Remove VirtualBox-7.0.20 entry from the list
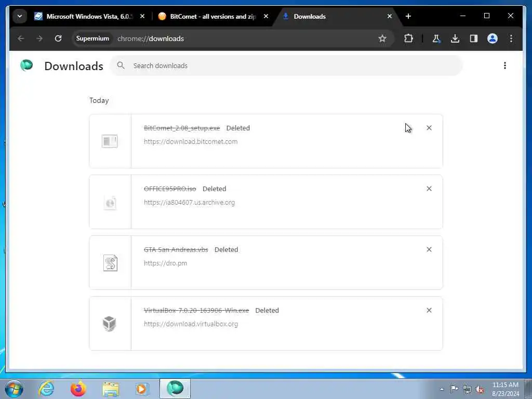 point(429,310)
